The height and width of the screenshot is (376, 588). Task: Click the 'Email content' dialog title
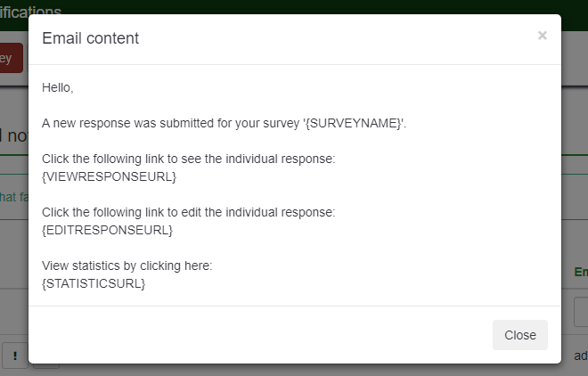[x=90, y=38]
